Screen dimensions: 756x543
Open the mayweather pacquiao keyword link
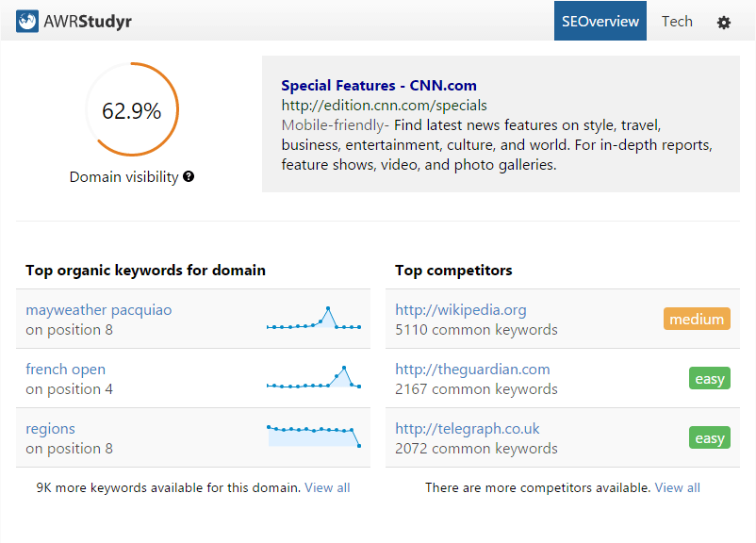[98, 309]
